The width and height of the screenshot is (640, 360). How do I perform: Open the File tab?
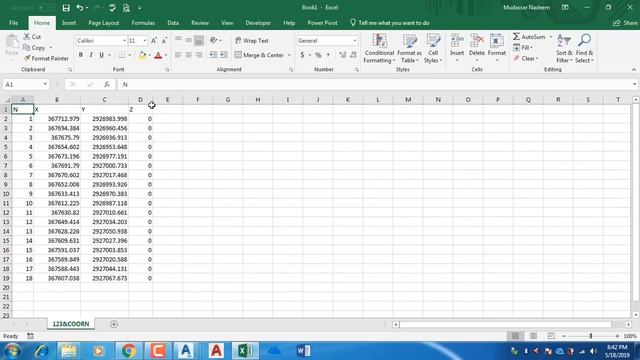click(13, 23)
